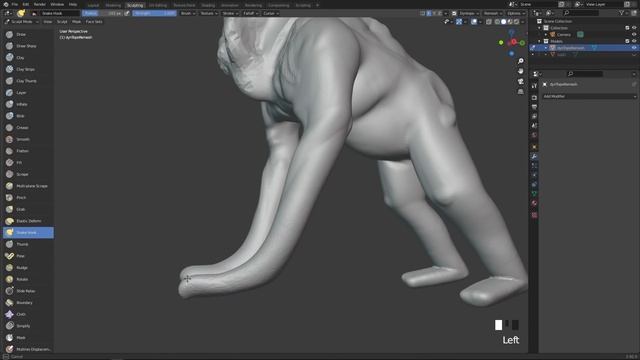The width and height of the screenshot is (640, 360).
Task: Open the Edit menu
Action: tap(26, 4)
